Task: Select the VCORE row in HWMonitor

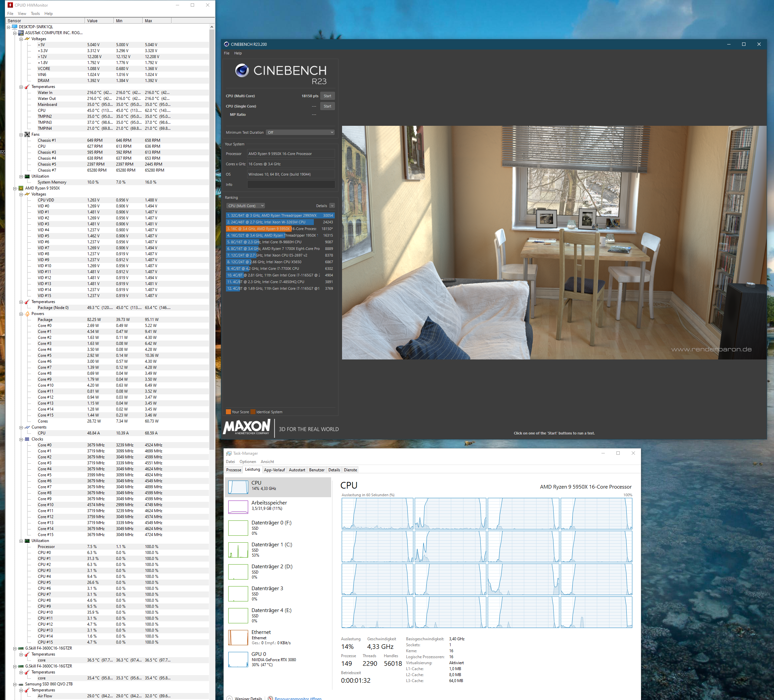Action: pos(123,69)
